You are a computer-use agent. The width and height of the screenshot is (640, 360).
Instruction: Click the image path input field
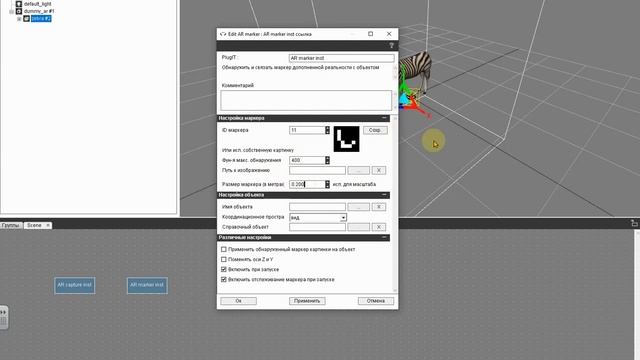tap(317, 170)
